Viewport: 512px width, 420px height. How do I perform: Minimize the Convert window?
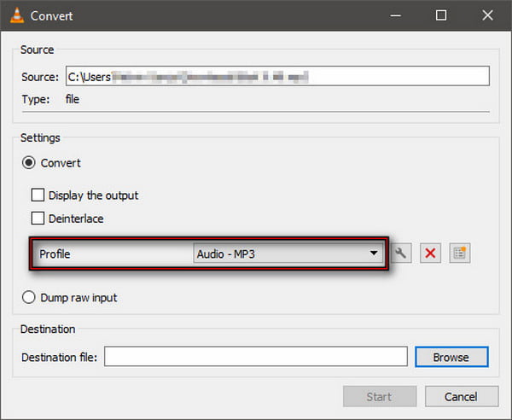click(396, 15)
